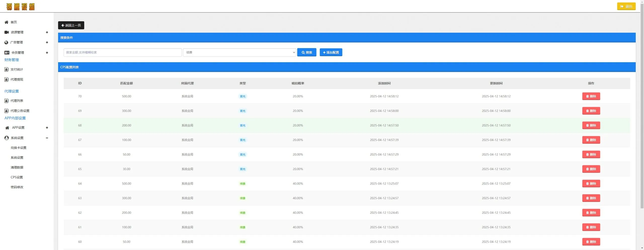Click the user circle icon for 系统设置
This screenshot has height=250, width=644.
point(7,138)
